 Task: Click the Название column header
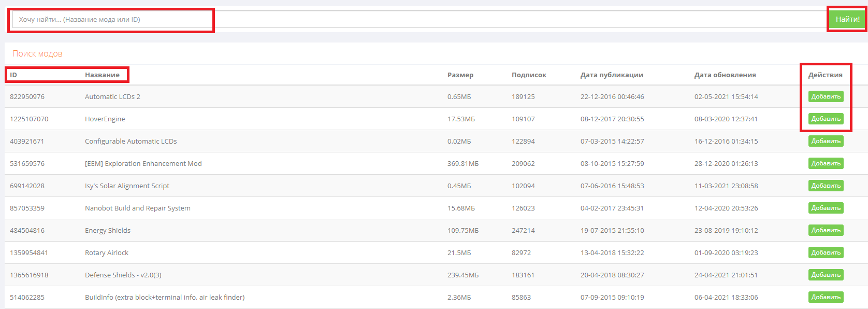pos(102,75)
